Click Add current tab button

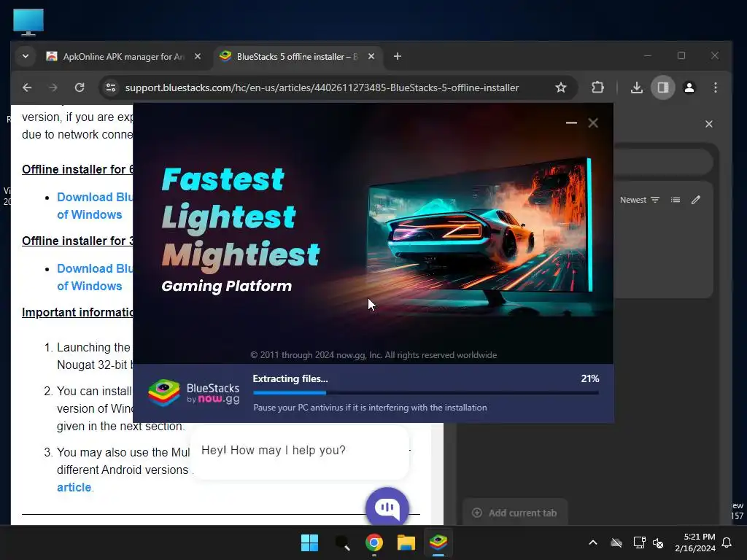point(514,513)
